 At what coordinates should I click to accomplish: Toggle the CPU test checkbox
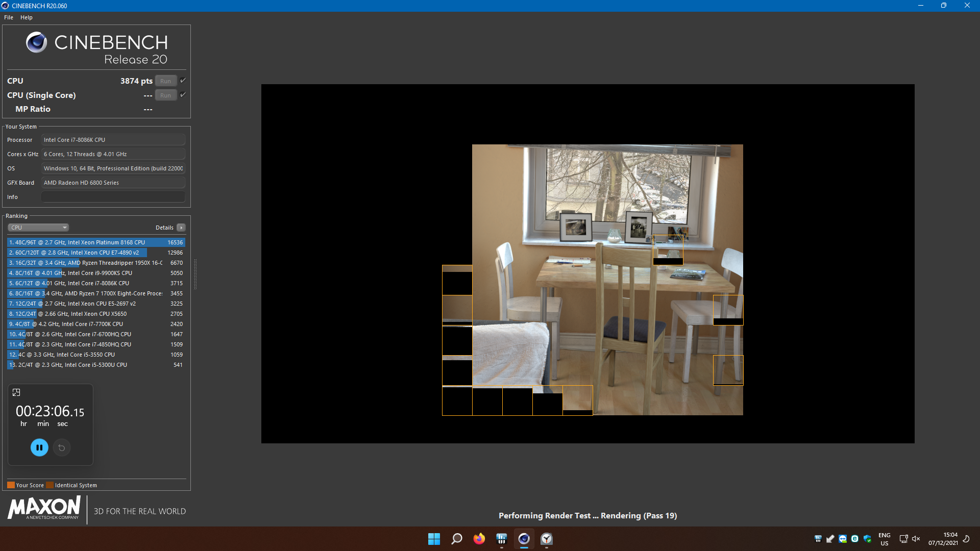pyautogui.click(x=183, y=81)
